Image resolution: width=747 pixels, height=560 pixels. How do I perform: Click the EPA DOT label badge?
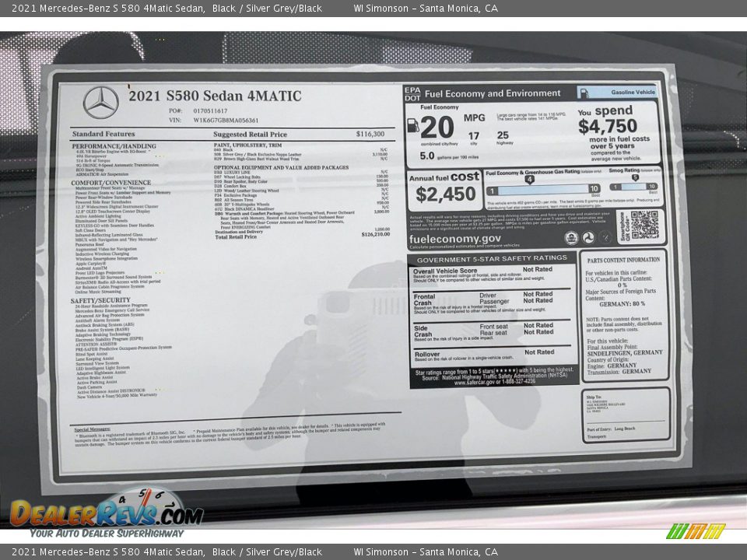412,94
